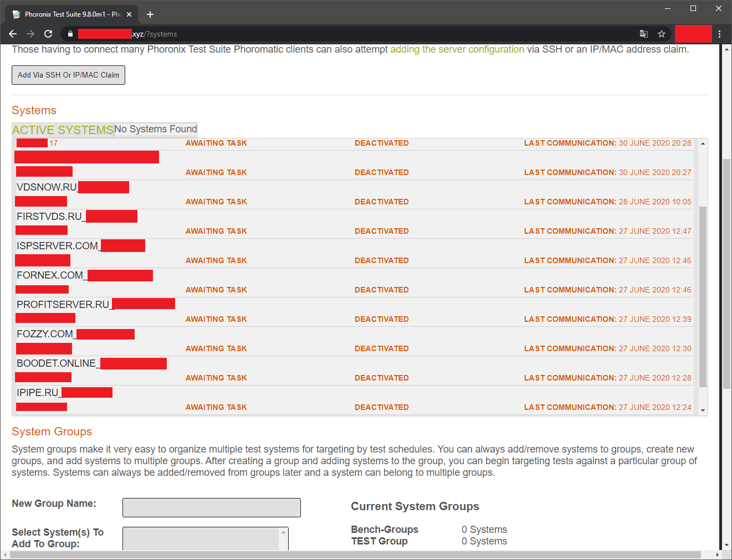Image resolution: width=732 pixels, height=560 pixels.
Task: Click DEACTIVATED status in FOZZY.COM row
Action: (x=382, y=348)
